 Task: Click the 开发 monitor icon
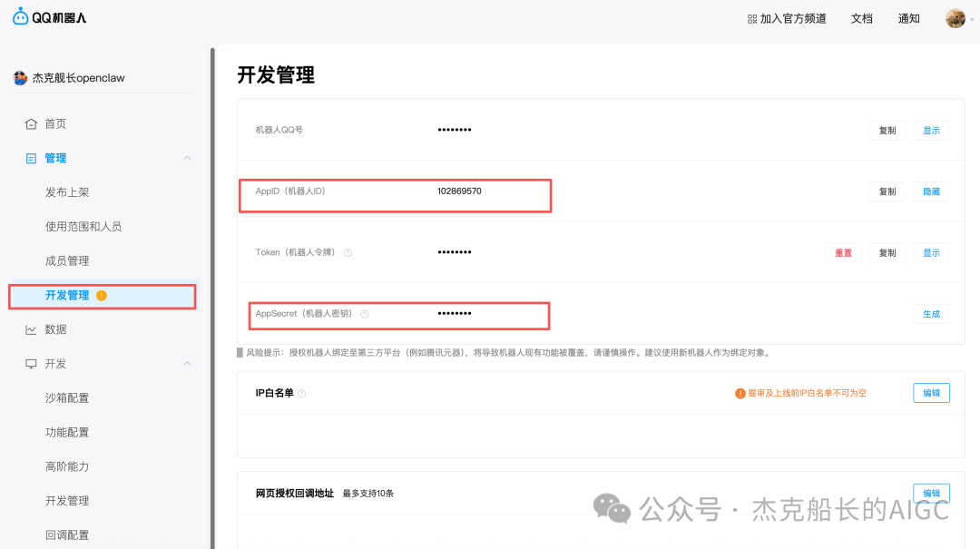click(x=31, y=364)
